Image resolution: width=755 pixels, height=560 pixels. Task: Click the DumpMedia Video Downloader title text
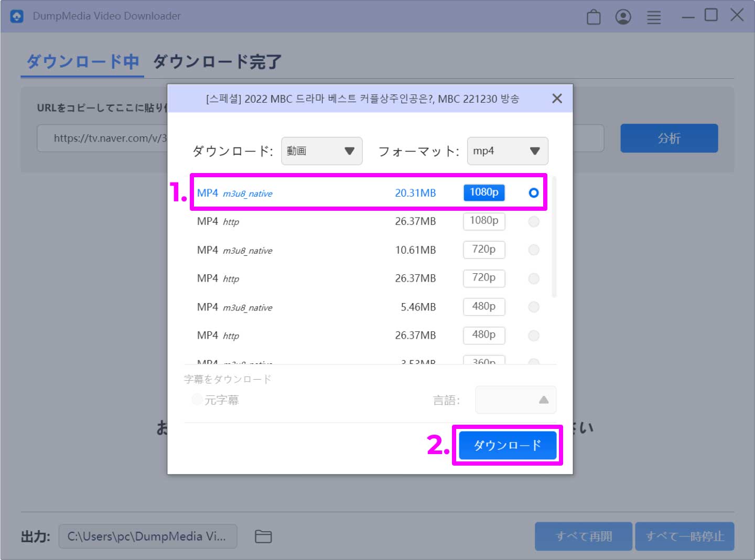coord(106,16)
